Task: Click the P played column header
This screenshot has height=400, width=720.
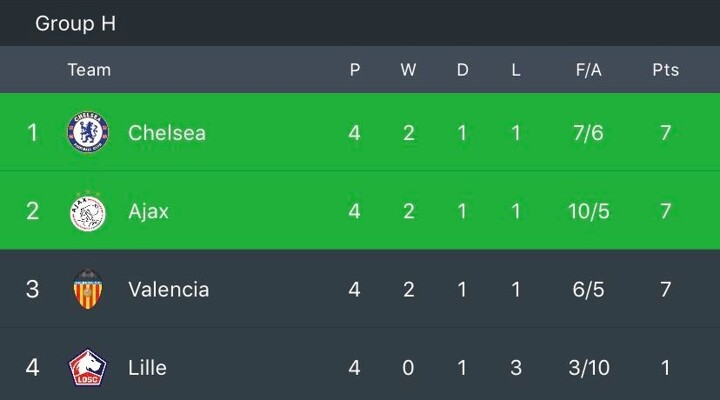Action: coord(354,70)
